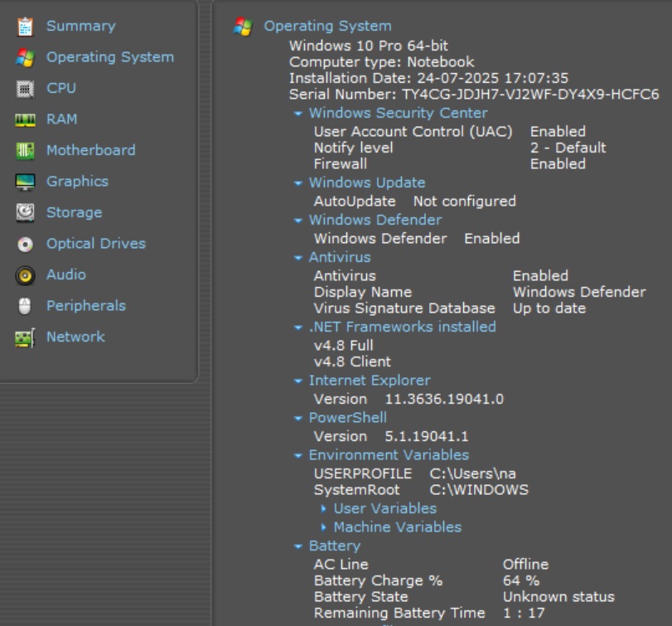Screen dimensions: 672x626
Task: Collapse the Windows Security Center section
Action: [298, 114]
